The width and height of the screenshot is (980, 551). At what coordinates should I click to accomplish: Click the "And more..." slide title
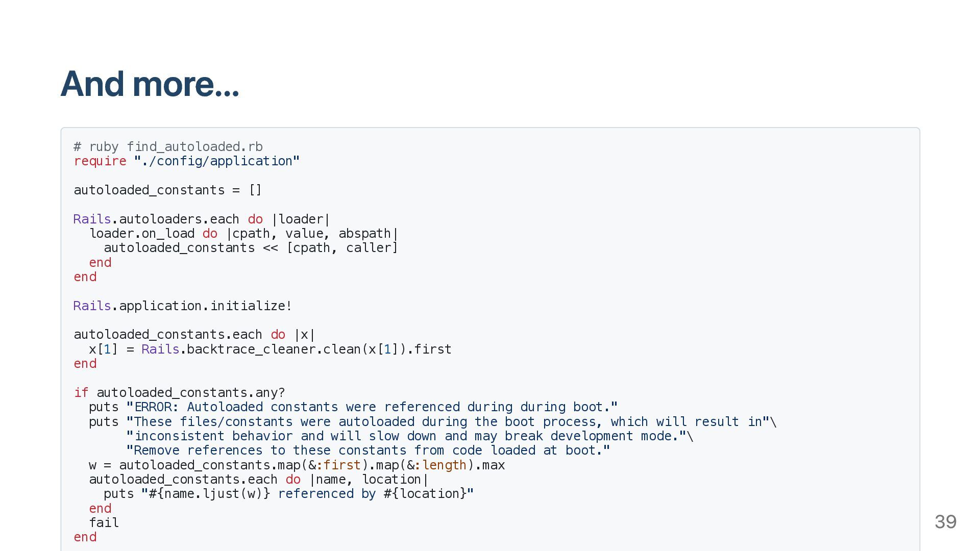point(150,84)
